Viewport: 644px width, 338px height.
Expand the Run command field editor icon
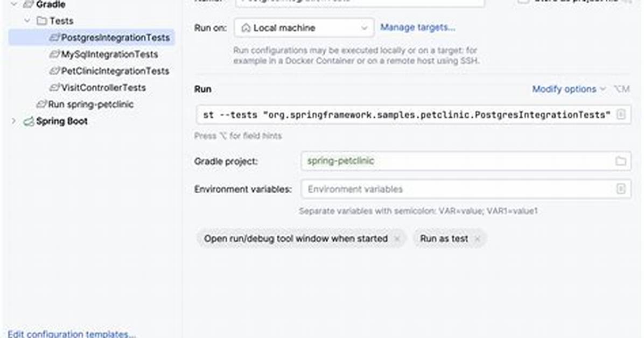click(x=621, y=115)
